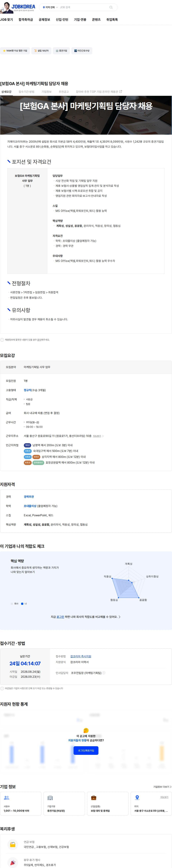Click the remaining time 24일 countdown
The height and width of the screenshot is (868, 172).
coord(25,663)
